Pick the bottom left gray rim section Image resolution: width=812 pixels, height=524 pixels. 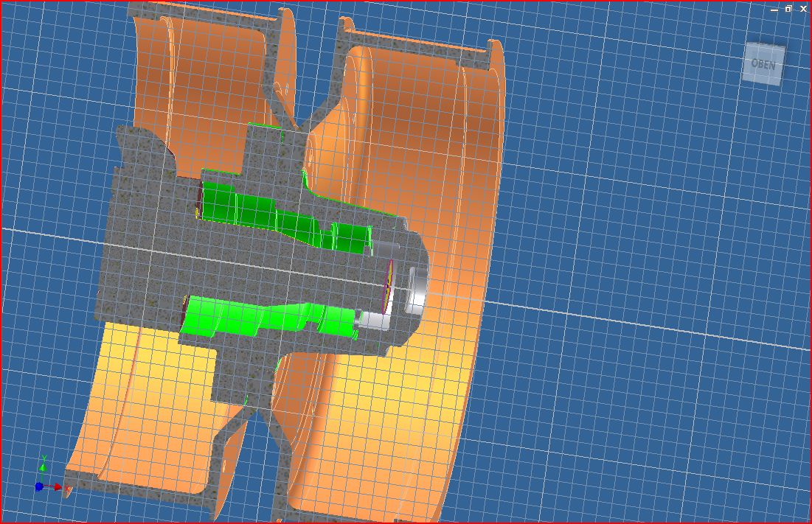click(x=148, y=481)
